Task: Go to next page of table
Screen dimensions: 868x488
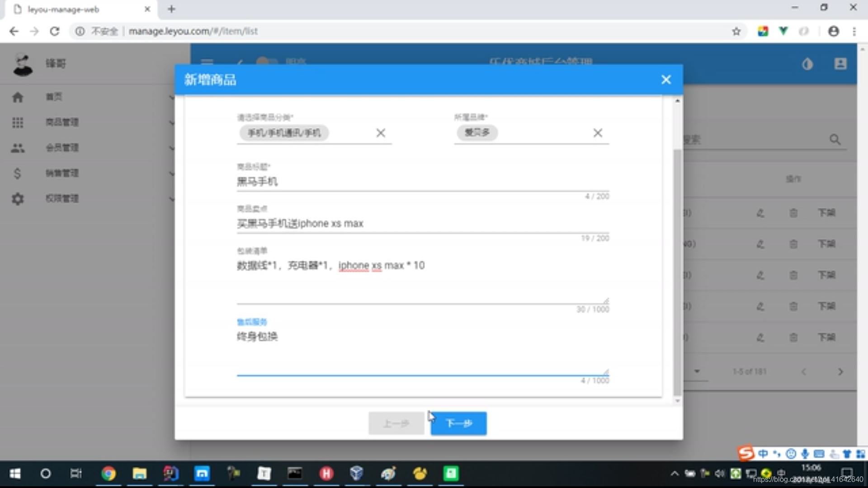Action: (840, 372)
